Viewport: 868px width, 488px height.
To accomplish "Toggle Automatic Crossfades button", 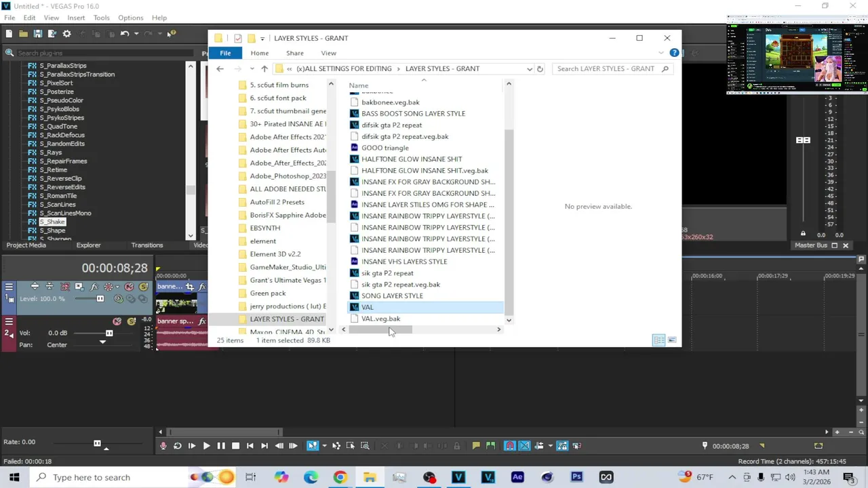I will tap(524, 445).
